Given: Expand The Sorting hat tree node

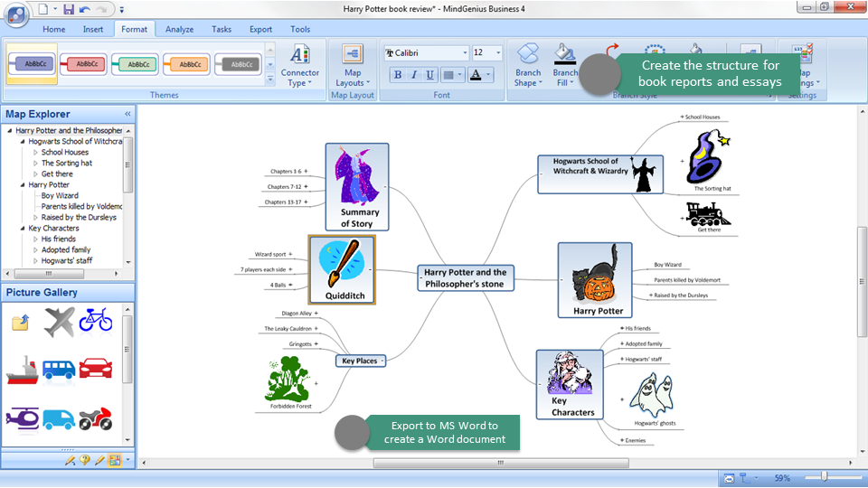Looking at the screenshot, I should click(35, 164).
